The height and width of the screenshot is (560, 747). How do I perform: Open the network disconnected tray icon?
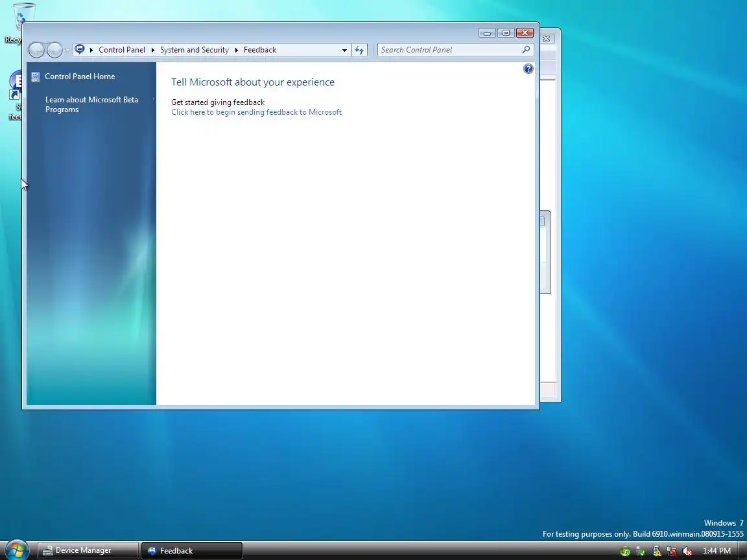click(x=672, y=551)
